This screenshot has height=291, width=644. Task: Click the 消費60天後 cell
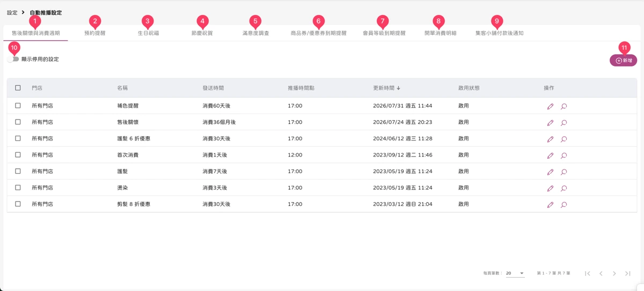pyautogui.click(x=216, y=106)
